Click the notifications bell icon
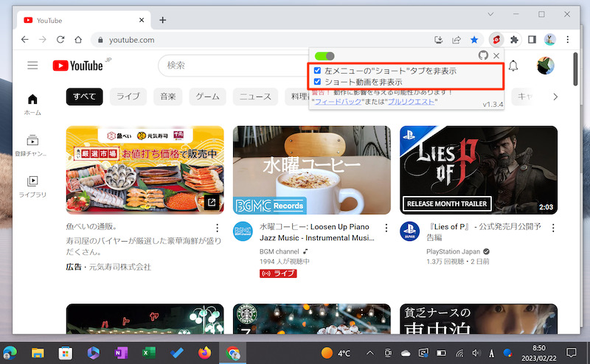Screen dimensions: 590x364 point(513,66)
